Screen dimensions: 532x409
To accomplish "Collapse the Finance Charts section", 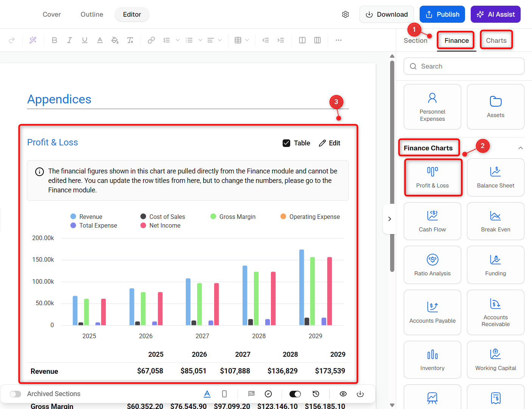I will coord(521,148).
